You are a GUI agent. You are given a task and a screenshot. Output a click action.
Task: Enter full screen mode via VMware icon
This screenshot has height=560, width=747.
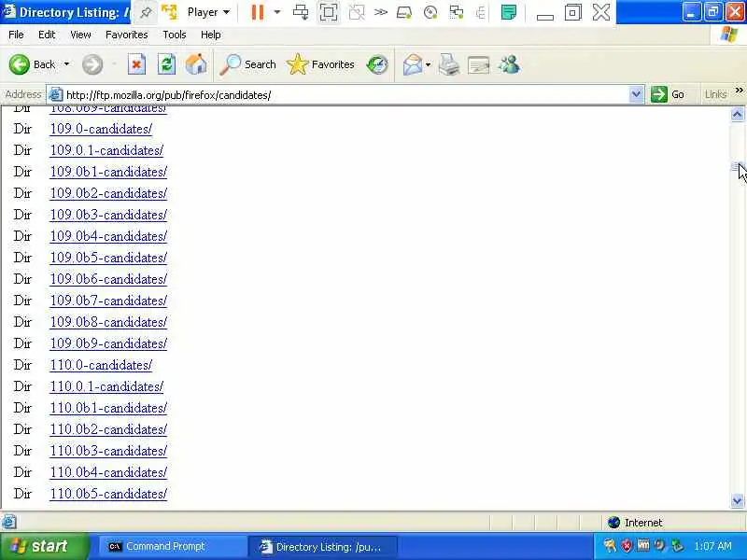pos(329,12)
